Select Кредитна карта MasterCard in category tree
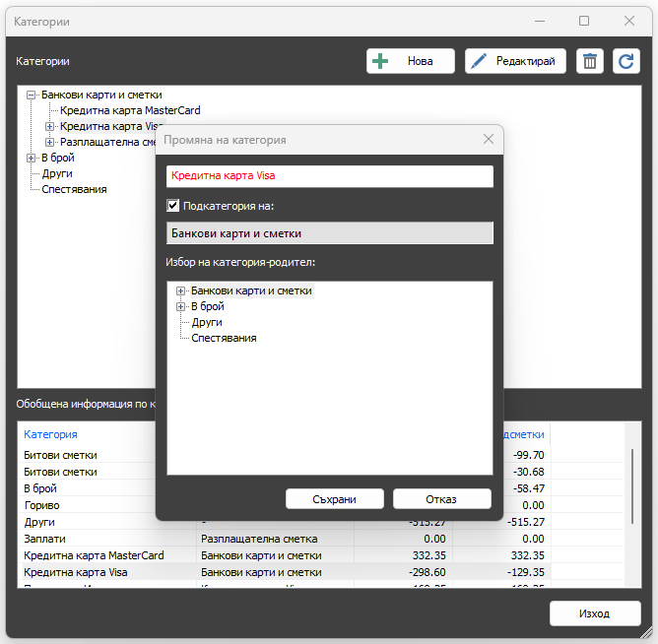 coord(130,110)
